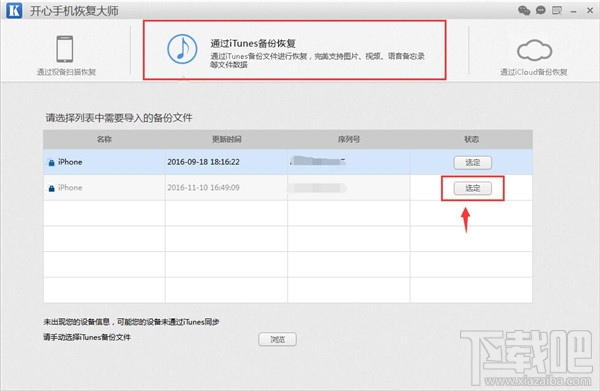Image resolution: width=600 pixels, height=391 pixels.
Task: Select iPhone name in 2016-09-18 row
Action: click(70, 162)
